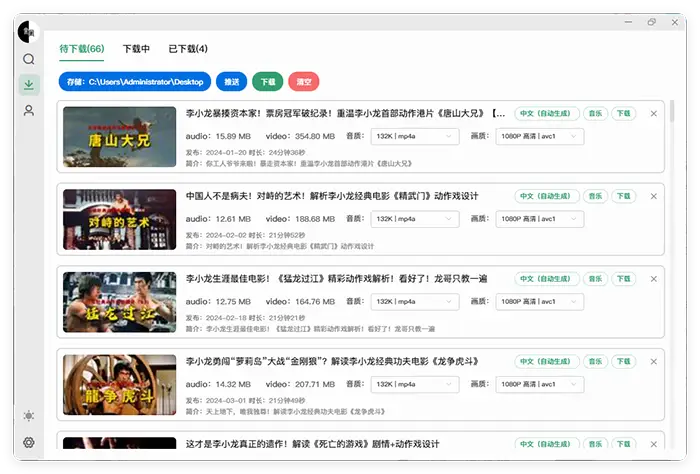Remove the 猛龙过江 video from list
Image resolution: width=700 pixels, height=474 pixels.
(x=654, y=279)
